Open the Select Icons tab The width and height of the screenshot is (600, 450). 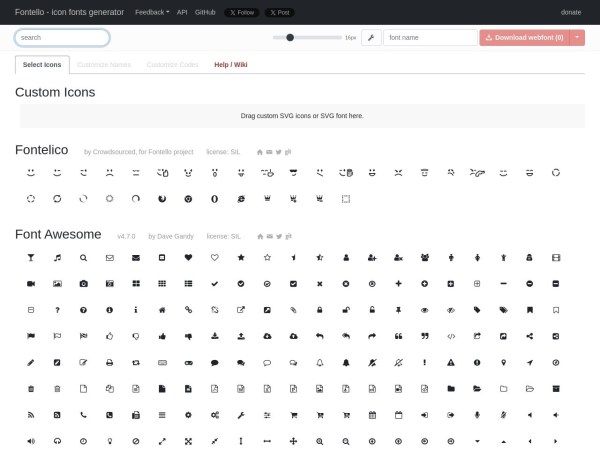click(x=42, y=64)
